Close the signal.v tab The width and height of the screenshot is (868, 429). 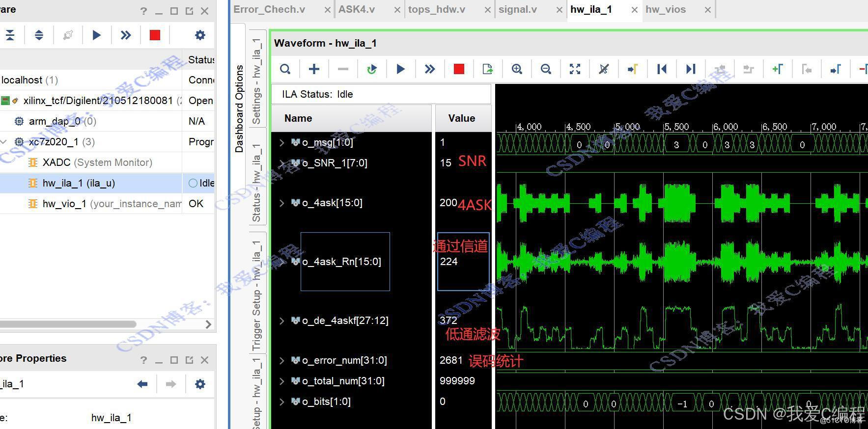(x=559, y=10)
